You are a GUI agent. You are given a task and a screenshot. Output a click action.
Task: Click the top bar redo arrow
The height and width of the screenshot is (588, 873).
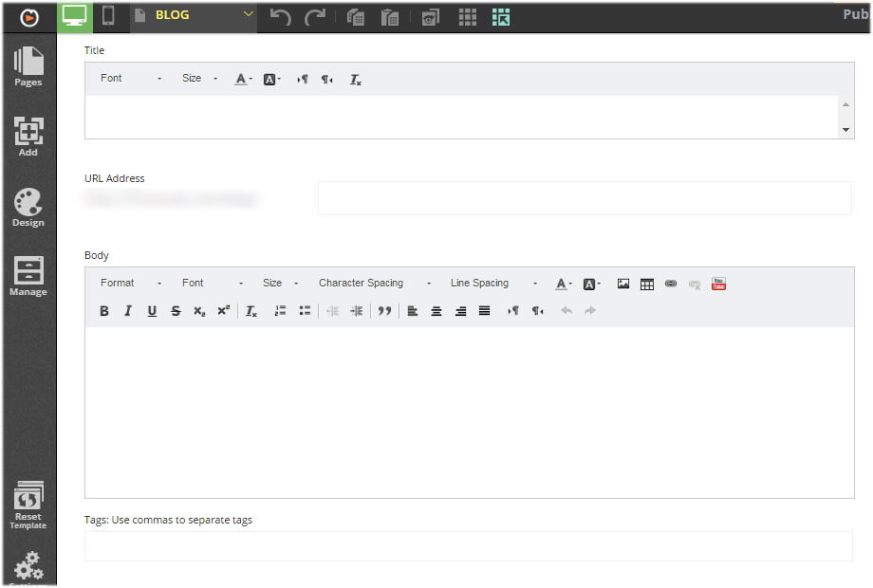pyautogui.click(x=315, y=17)
